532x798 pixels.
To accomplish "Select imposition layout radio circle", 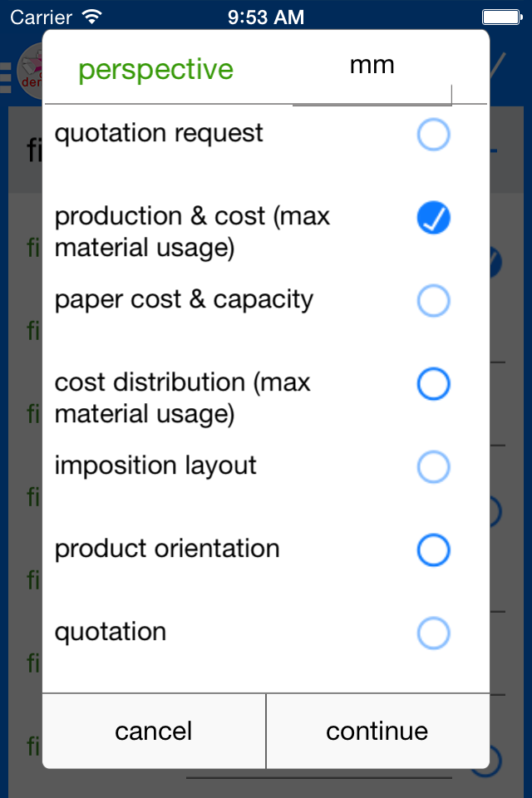I will point(433,467).
